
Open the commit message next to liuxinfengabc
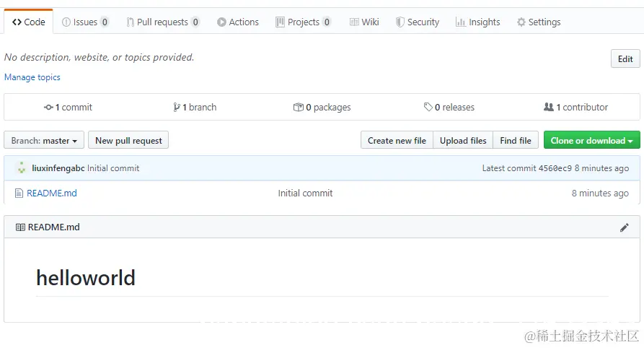(x=113, y=168)
